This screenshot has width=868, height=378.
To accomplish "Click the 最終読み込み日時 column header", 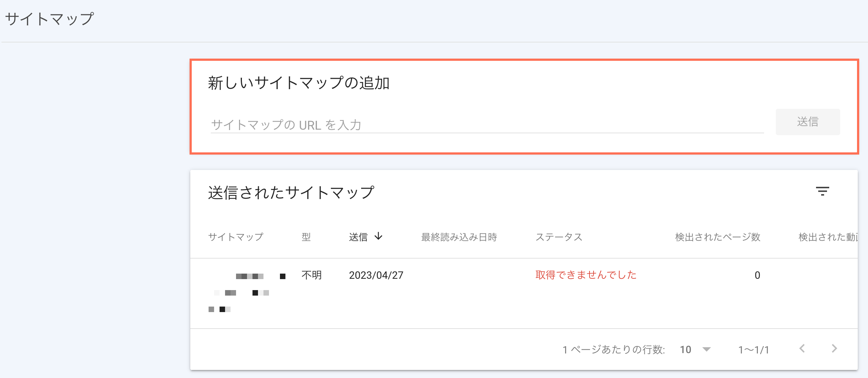I will pos(460,237).
